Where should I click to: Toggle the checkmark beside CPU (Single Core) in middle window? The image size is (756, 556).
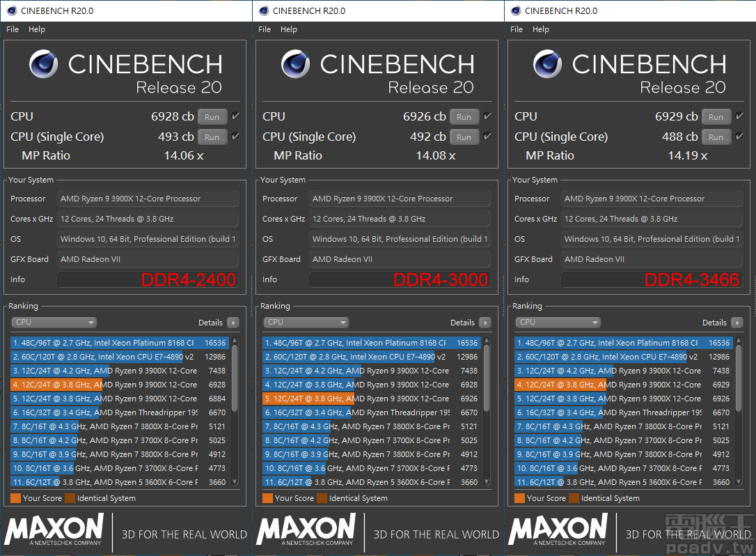(x=489, y=137)
